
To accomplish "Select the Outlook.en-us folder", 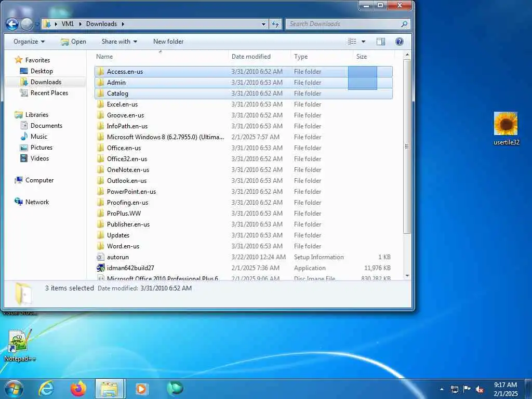I will point(244,180).
